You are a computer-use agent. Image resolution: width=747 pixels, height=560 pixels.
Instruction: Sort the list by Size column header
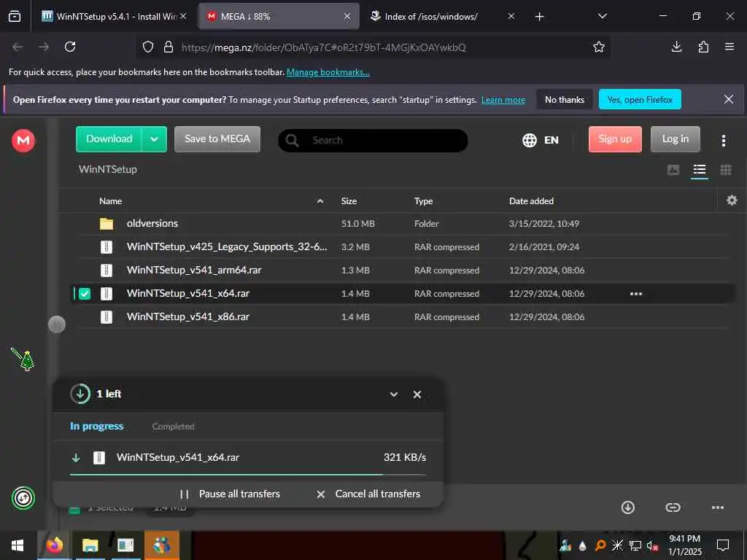(349, 201)
